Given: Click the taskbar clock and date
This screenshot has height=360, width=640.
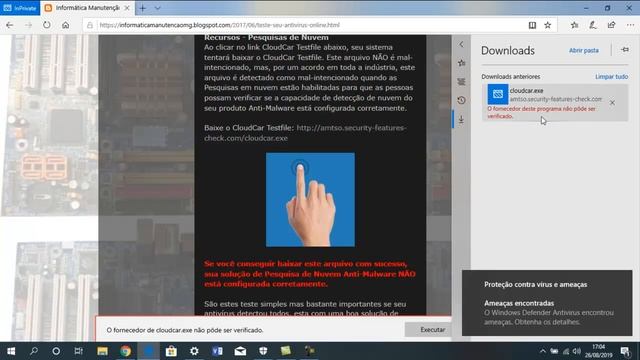Looking at the screenshot, I should tap(599, 351).
